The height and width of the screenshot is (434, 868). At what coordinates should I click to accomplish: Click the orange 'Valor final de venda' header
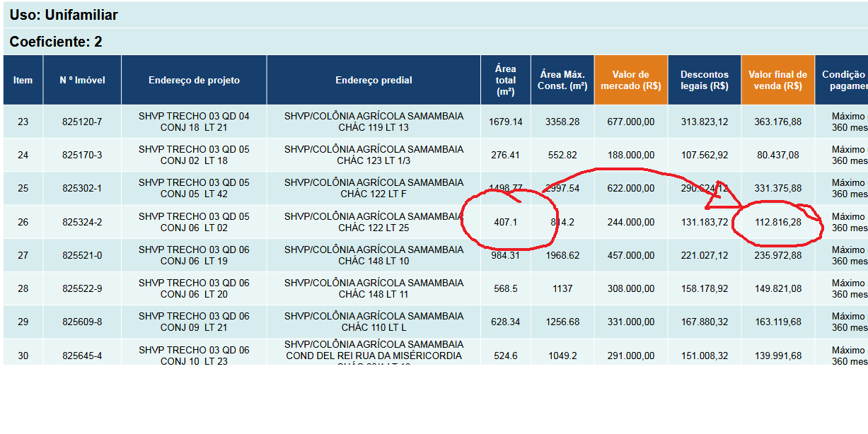point(777,80)
